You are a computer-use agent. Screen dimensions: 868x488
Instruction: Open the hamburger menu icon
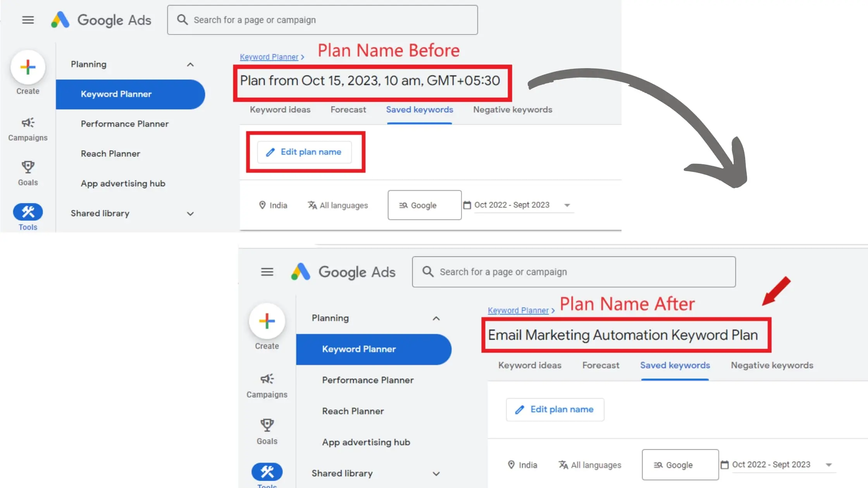[28, 20]
